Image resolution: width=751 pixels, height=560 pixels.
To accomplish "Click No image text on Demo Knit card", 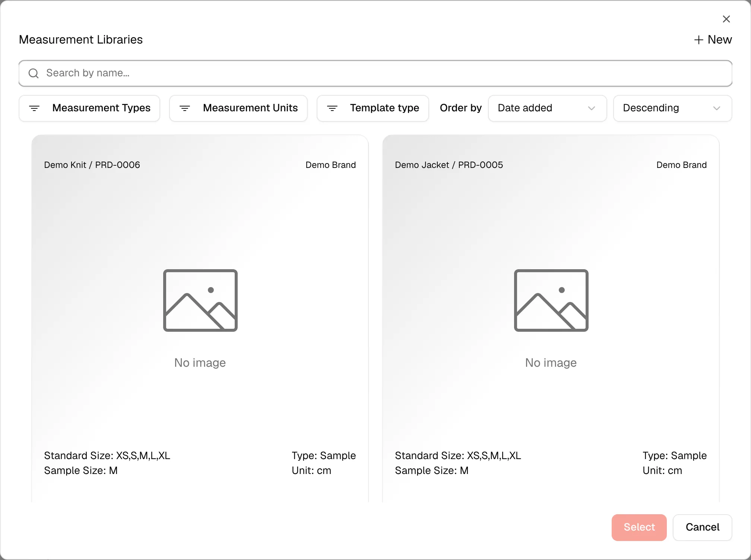I will [x=200, y=363].
